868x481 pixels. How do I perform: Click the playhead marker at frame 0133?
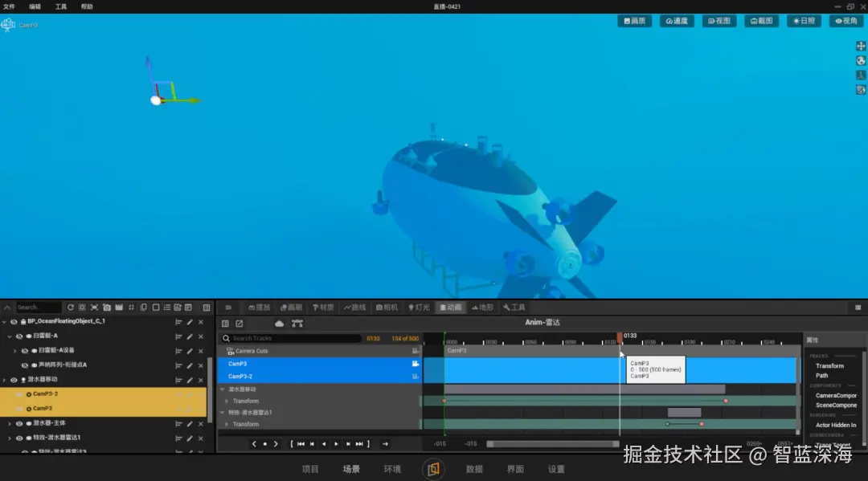point(620,336)
